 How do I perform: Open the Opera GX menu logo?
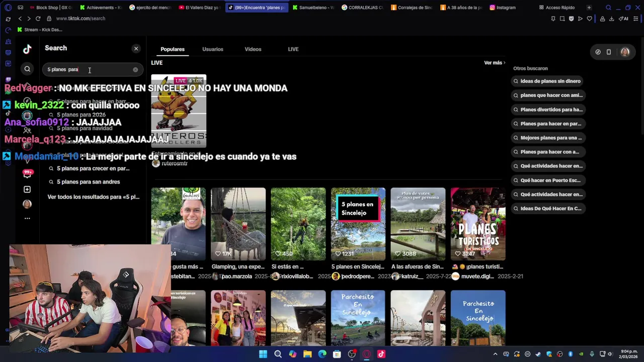tap(8, 8)
